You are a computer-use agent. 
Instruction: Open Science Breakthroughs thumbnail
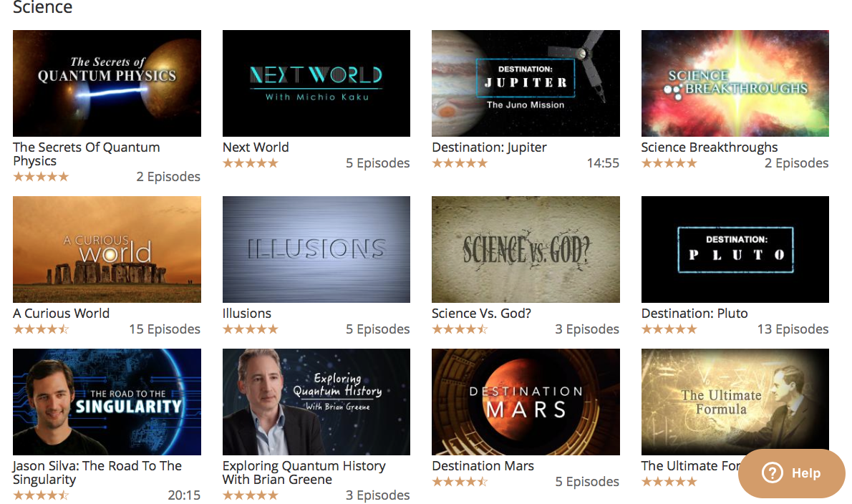[735, 83]
